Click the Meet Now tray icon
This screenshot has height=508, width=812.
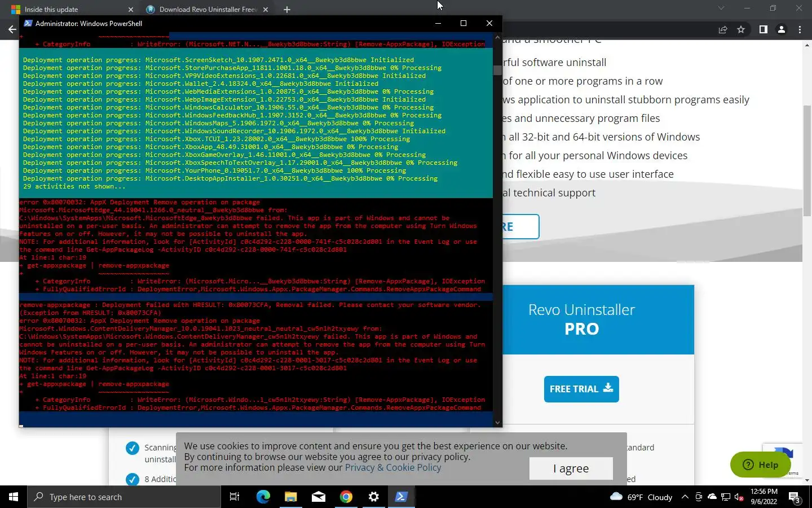(x=698, y=497)
